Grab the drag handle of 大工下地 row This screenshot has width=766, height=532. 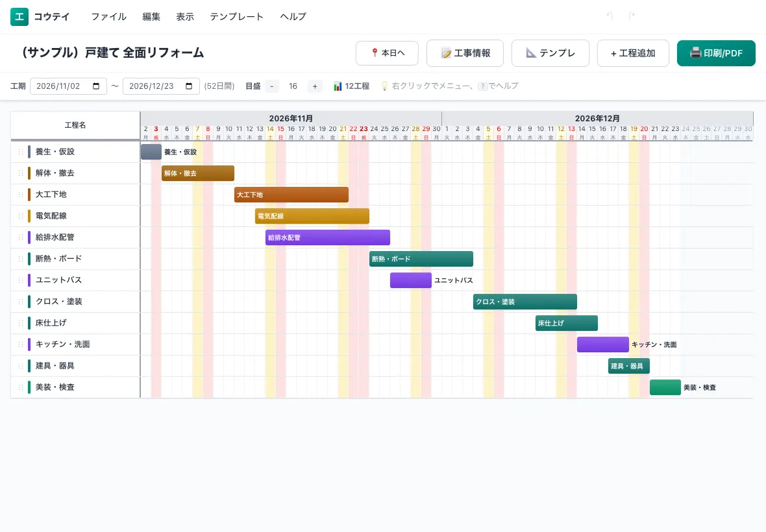(x=21, y=195)
